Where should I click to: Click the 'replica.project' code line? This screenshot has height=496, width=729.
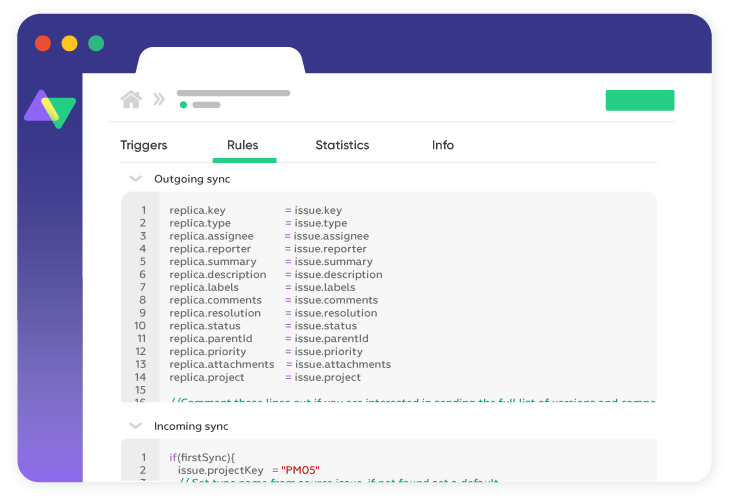tap(265, 377)
